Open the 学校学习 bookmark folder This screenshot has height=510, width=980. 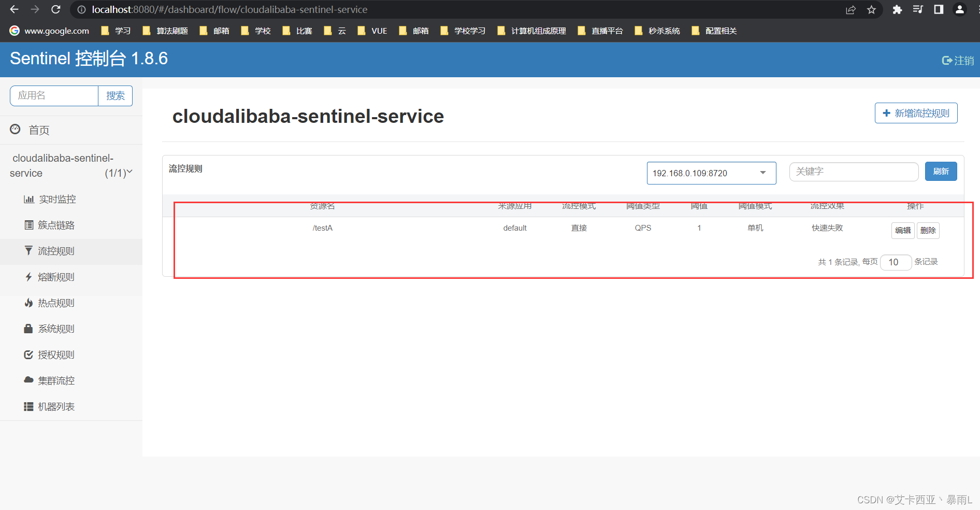coord(463,31)
